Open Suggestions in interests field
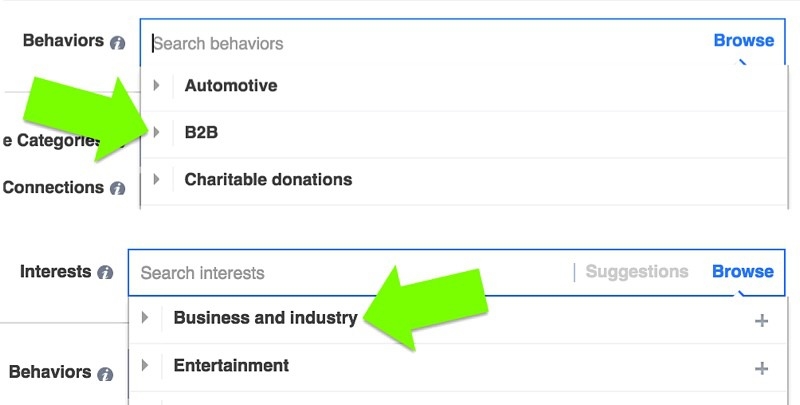Screen dimensions: 800x405 pos(637,271)
